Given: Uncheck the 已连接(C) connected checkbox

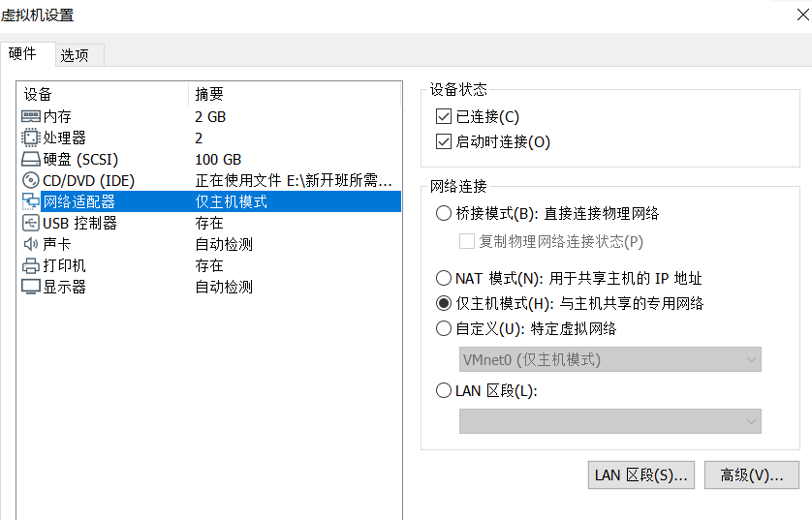Looking at the screenshot, I should pos(445,117).
